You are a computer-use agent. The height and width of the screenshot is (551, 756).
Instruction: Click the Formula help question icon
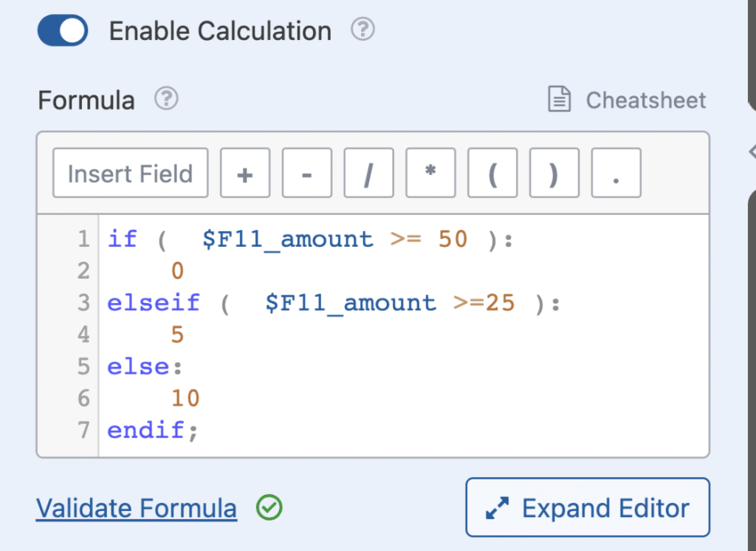(x=168, y=98)
